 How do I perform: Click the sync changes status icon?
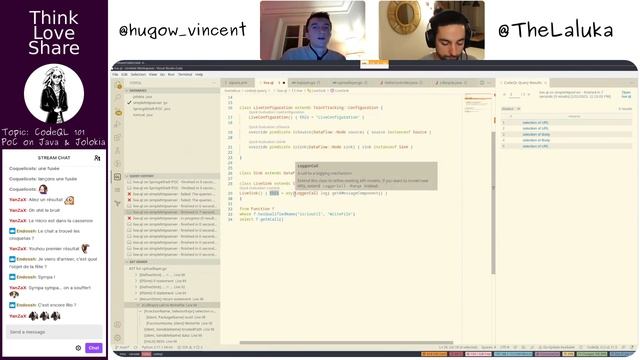pyautogui.click(x=135, y=347)
